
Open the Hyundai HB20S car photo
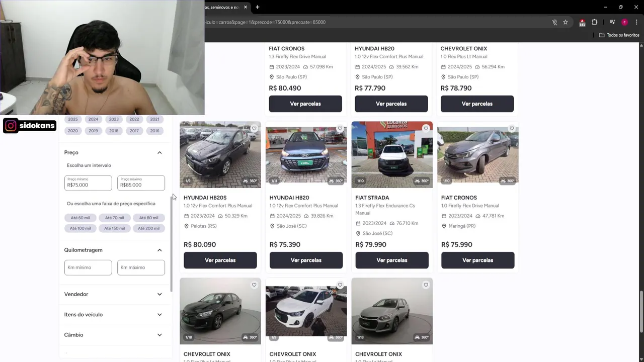pyautogui.click(x=220, y=154)
